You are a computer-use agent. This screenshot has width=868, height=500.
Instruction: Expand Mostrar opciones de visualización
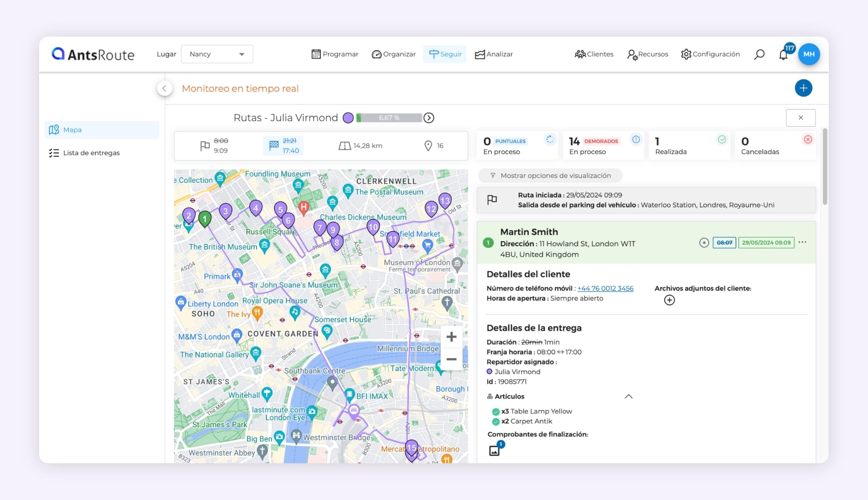550,176
